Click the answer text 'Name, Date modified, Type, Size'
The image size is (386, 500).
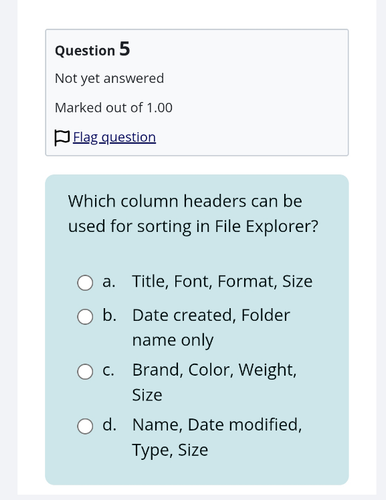click(x=217, y=437)
